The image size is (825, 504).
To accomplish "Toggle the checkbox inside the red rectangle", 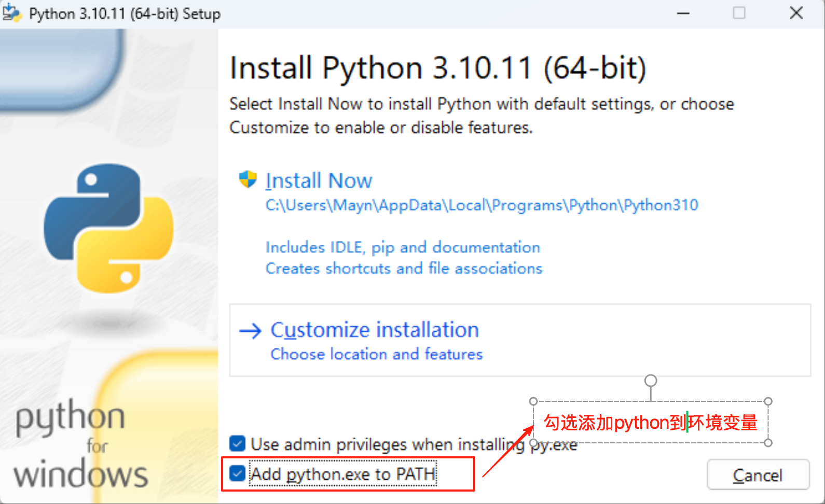I will [x=237, y=473].
